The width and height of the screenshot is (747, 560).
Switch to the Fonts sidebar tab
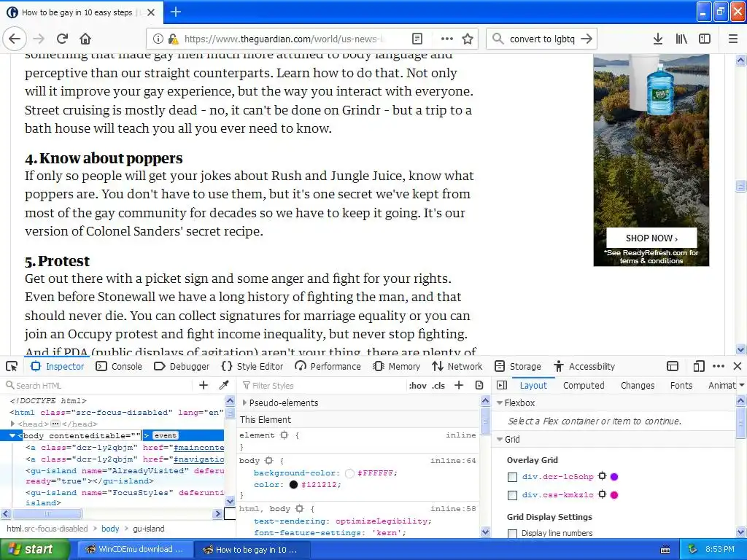(681, 385)
